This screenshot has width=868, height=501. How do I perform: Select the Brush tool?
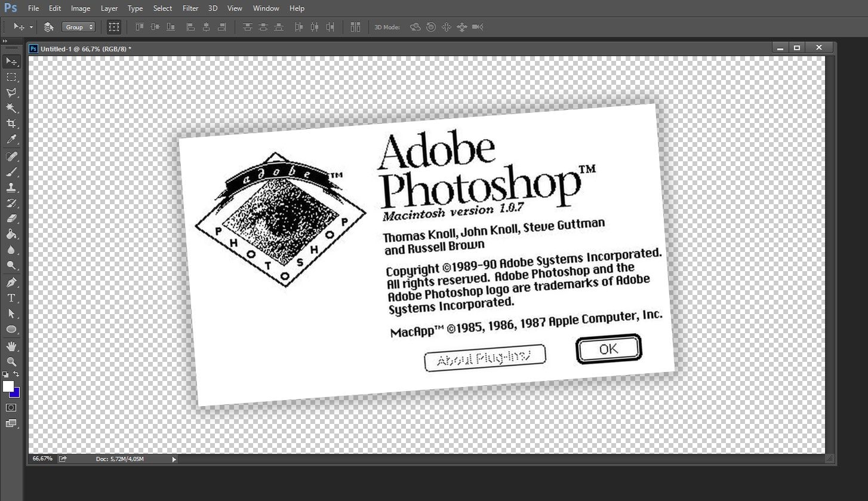pyautogui.click(x=11, y=172)
